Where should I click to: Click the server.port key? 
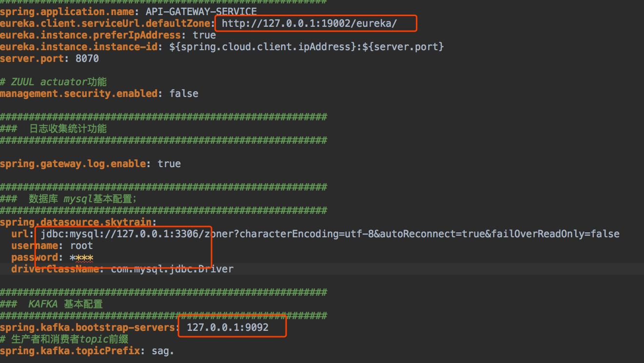click(32, 58)
